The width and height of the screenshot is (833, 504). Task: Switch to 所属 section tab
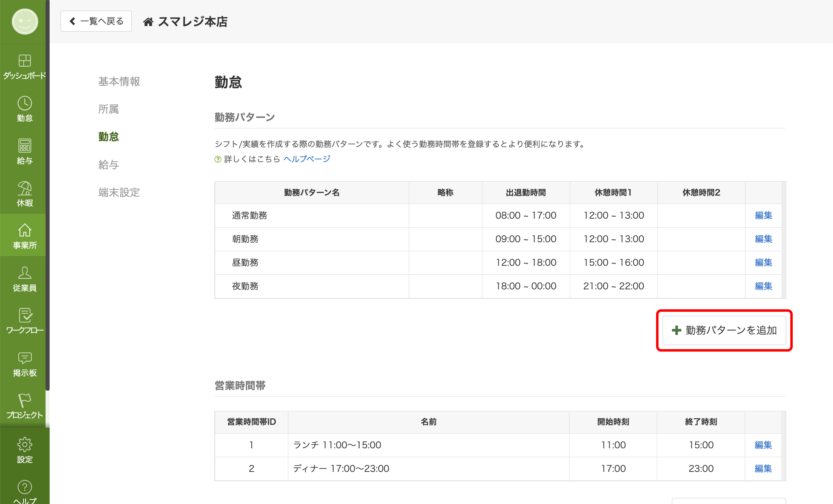click(109, 109)
